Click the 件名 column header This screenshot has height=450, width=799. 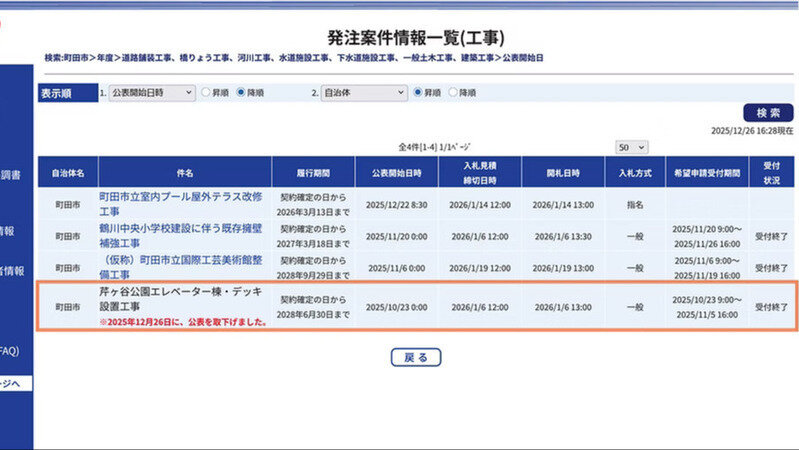[x=183, y=172]
